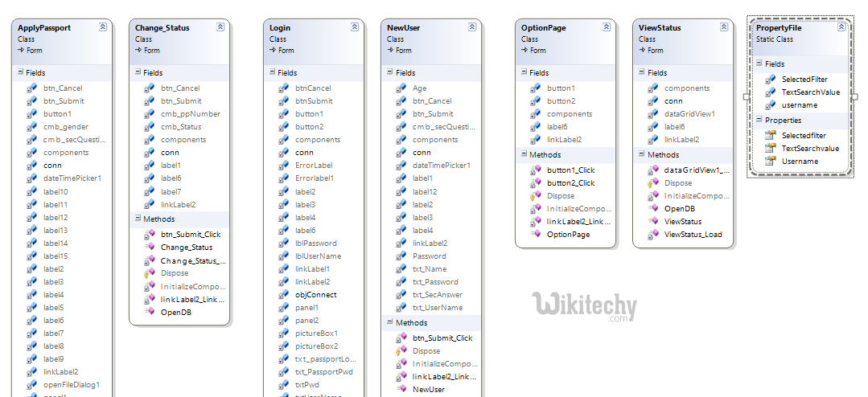Collapse the ApplyPassport class box with chevron

(102, 27)
